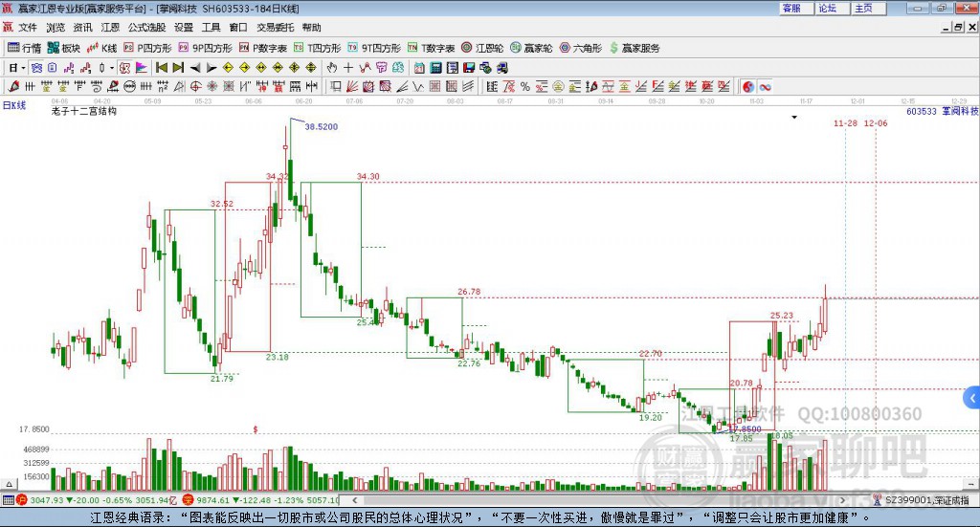Expand the candlestick type dropdown arrow
The image size is (980, 527).
pyautogui.click(x=112, y=68)
